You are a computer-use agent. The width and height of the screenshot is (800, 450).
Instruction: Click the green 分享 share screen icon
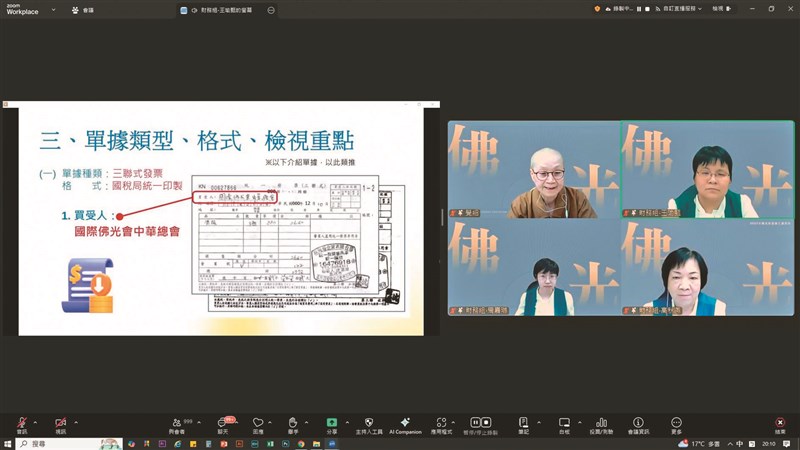tap(331, 423)
